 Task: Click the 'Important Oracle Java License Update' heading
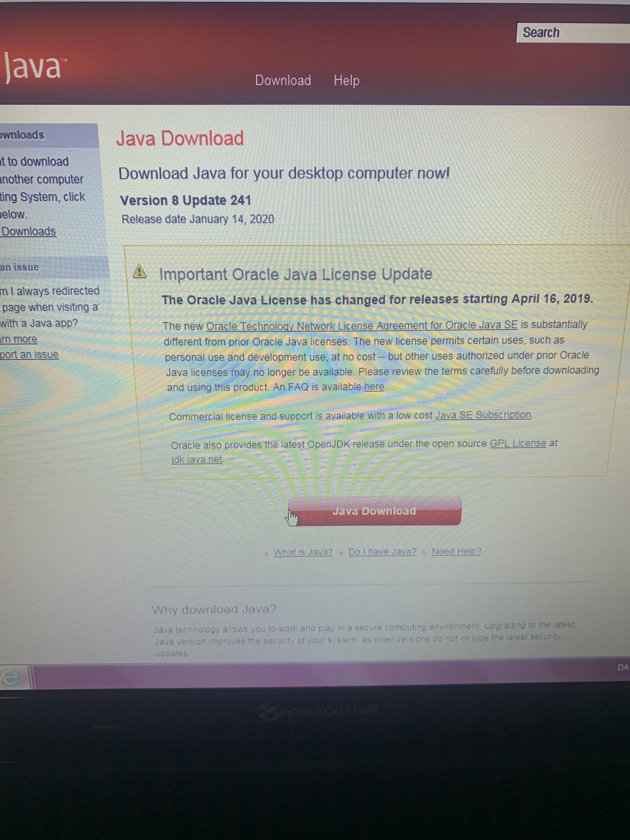point(295,274)
